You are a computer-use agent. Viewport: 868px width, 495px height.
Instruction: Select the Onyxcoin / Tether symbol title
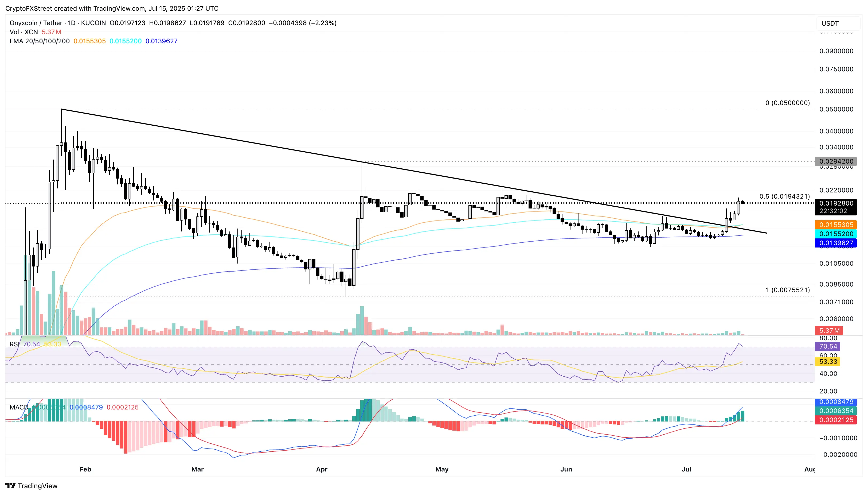pos(36,23)
